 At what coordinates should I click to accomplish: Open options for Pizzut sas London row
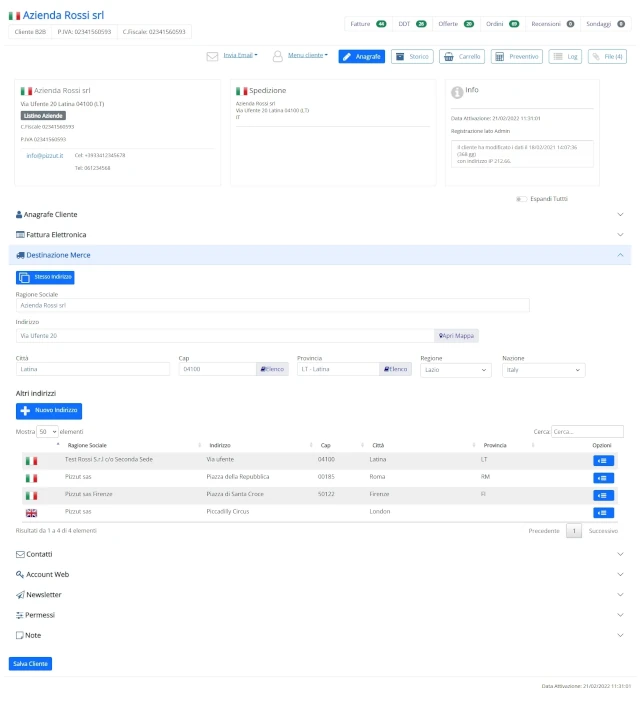coord(603,513)
